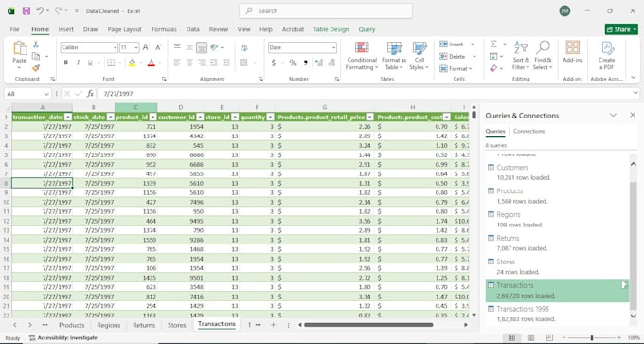This screenshot has width=644, height=344.
Task: Open the Calibri font name dropdown
Action: coord(115,47)
